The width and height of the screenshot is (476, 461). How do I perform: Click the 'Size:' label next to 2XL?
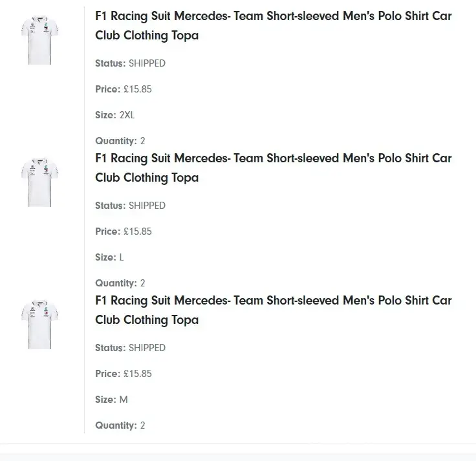105,115
